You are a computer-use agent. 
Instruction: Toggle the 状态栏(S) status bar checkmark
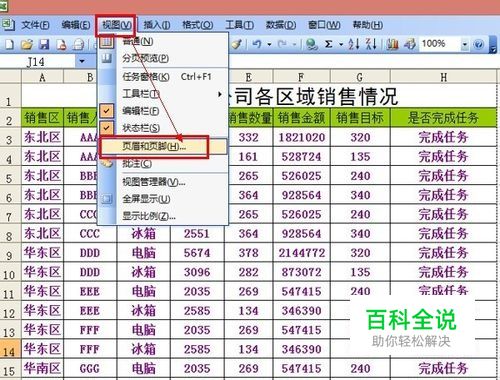pyautogui.click(x=106, y=128)
